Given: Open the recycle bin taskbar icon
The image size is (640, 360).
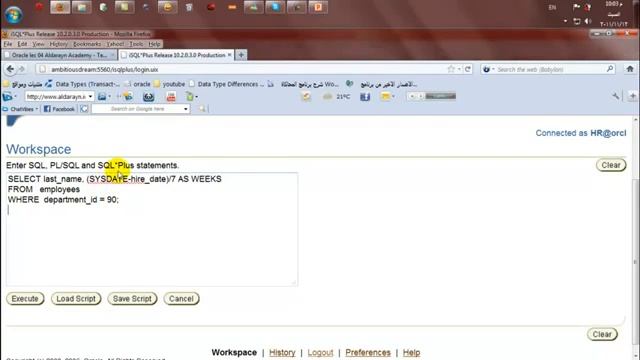Looking at the screenshot, I should [189, 7].
